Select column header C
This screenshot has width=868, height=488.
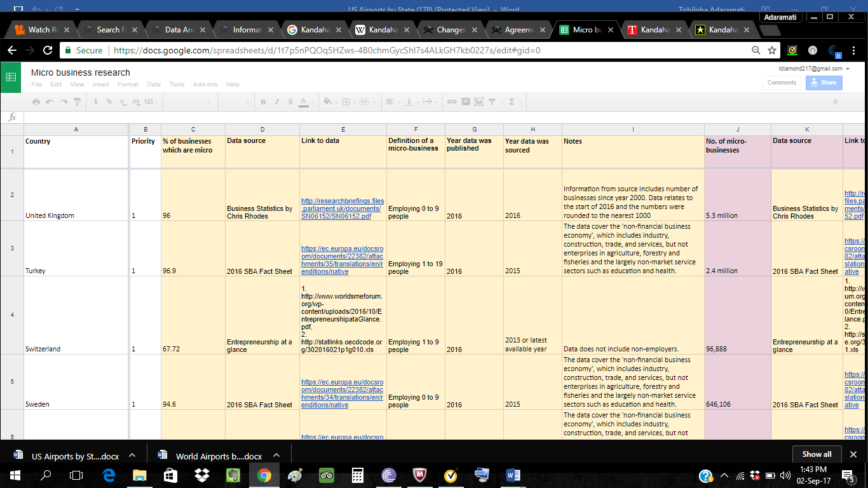193,129
